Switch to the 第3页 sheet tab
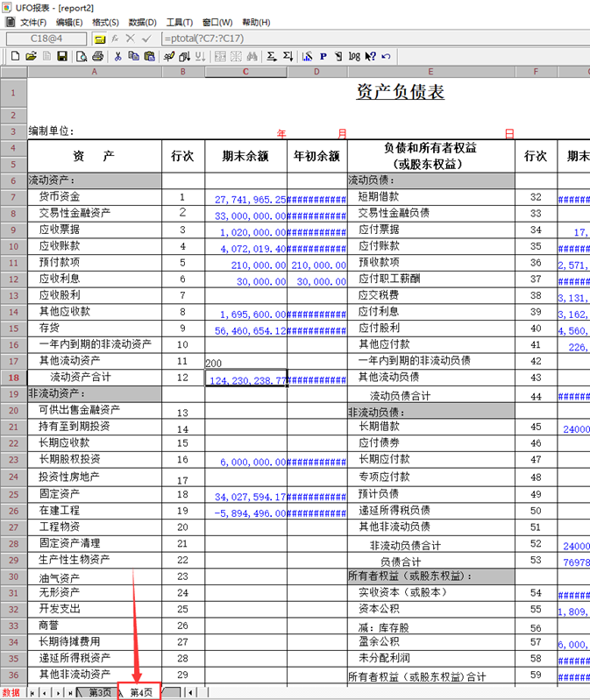The image size is (590, 700). (100, 692)
